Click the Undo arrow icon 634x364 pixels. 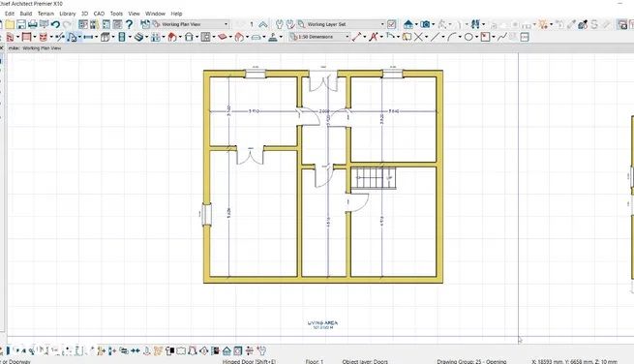[x=55, y=24]
